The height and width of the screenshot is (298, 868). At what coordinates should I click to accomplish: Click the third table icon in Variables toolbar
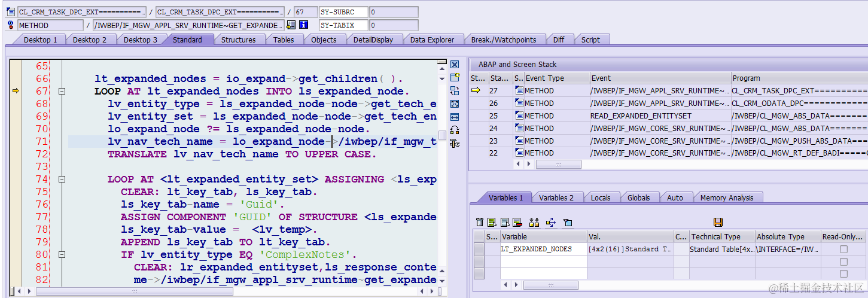coord(504,223)
